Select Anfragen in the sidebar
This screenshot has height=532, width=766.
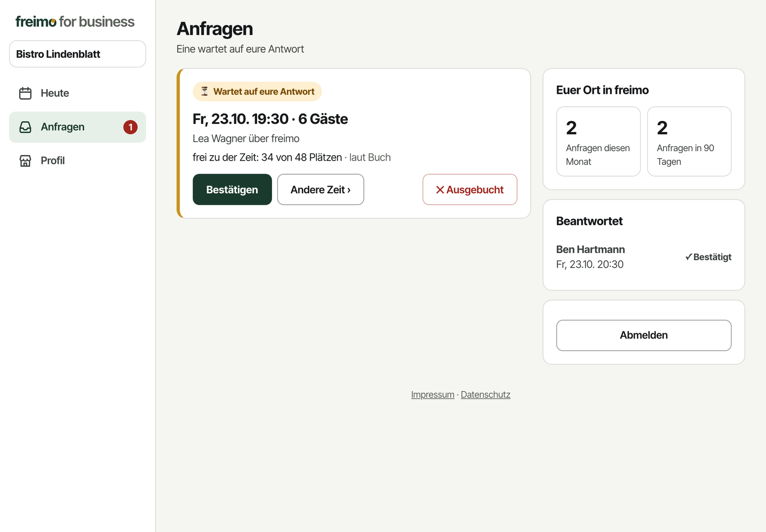pos(78,127)
